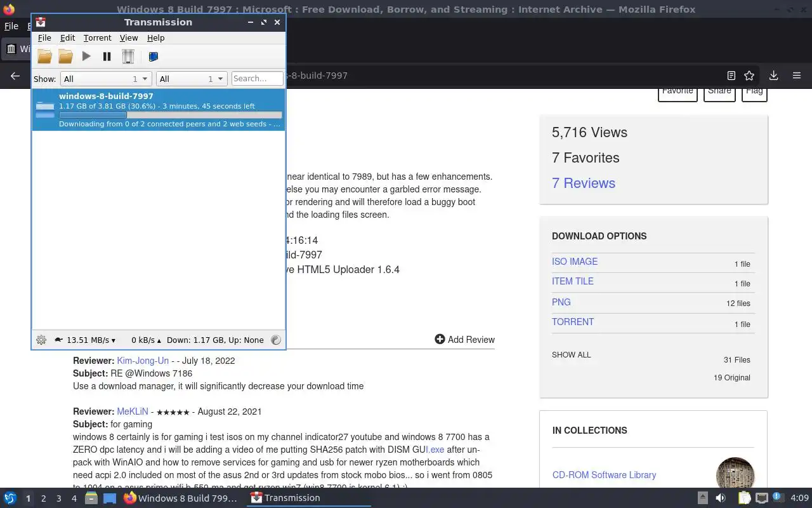Click the Transmission Search field

coord(257,79)
